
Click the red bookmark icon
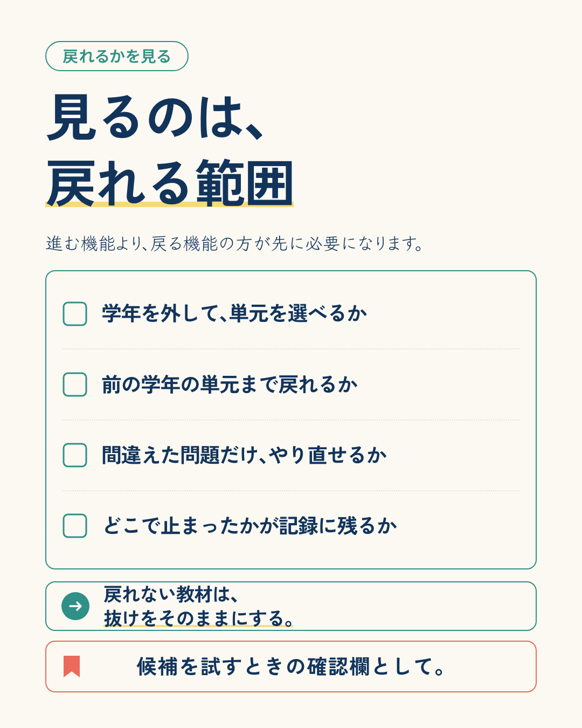pos(72,666)
